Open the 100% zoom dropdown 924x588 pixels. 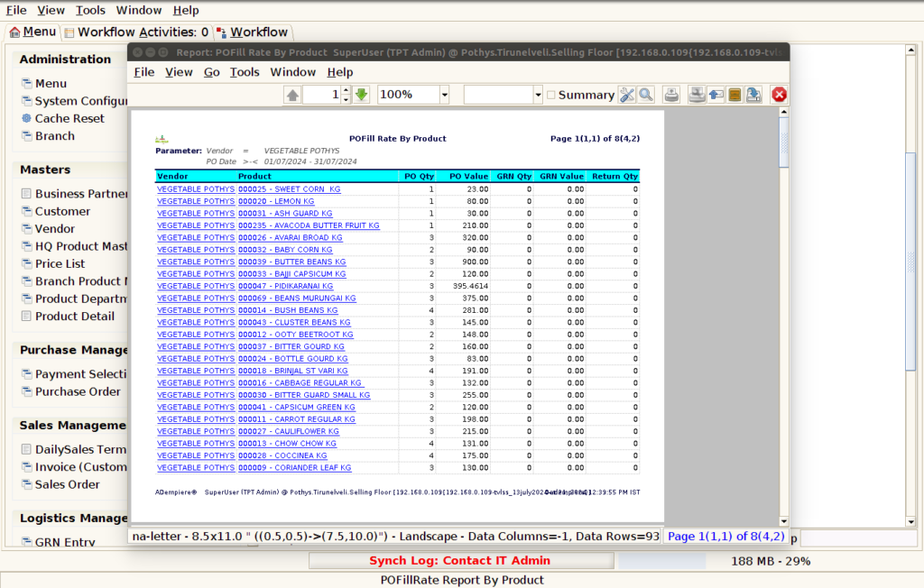[x=444, y=95]
